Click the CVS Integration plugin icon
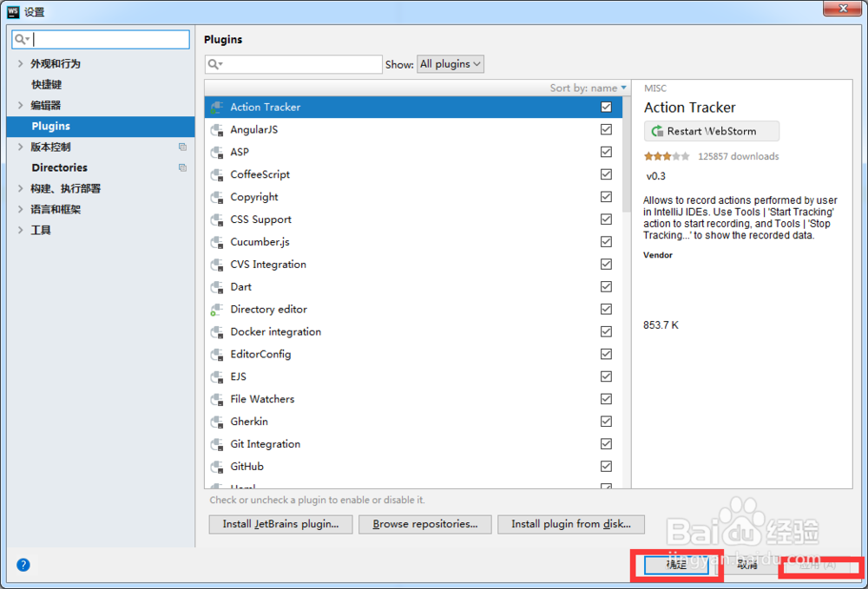This screenshot has height=589, width=868. 217,265
